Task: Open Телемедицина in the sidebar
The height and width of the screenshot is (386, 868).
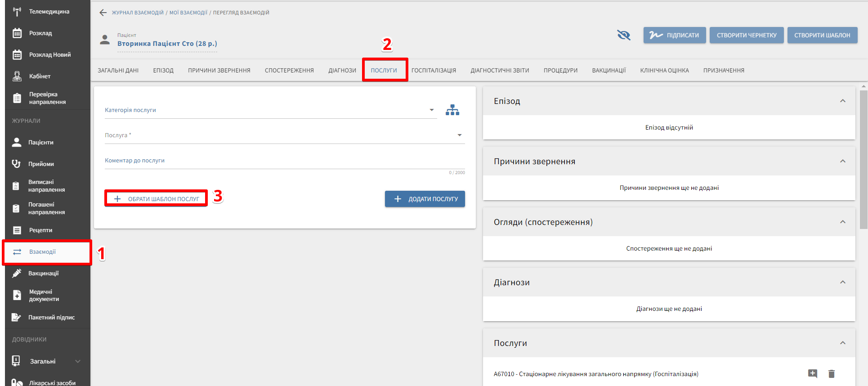Action: pos(49,12)
